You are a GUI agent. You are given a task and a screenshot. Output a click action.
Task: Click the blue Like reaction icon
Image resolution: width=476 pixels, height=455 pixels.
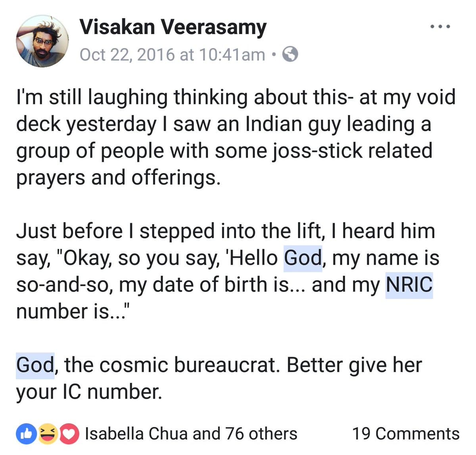click(26, 434)
